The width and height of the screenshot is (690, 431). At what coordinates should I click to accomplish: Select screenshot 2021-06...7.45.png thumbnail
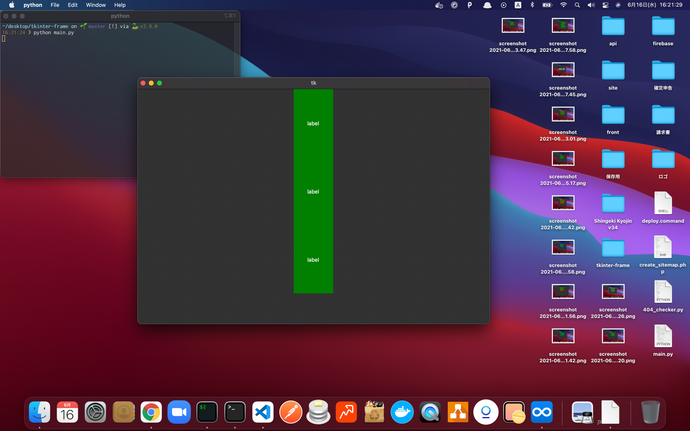click(563, 70)
